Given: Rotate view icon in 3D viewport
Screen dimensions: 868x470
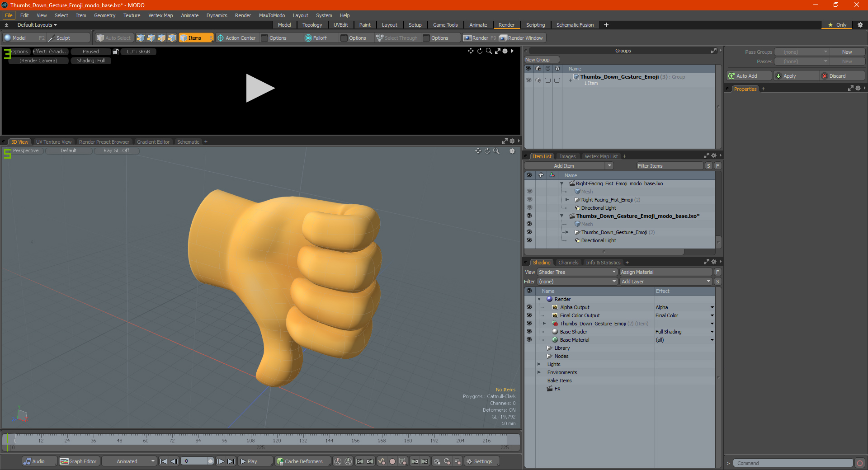Looking at the screenshot, I should click(x=487, y=151).
